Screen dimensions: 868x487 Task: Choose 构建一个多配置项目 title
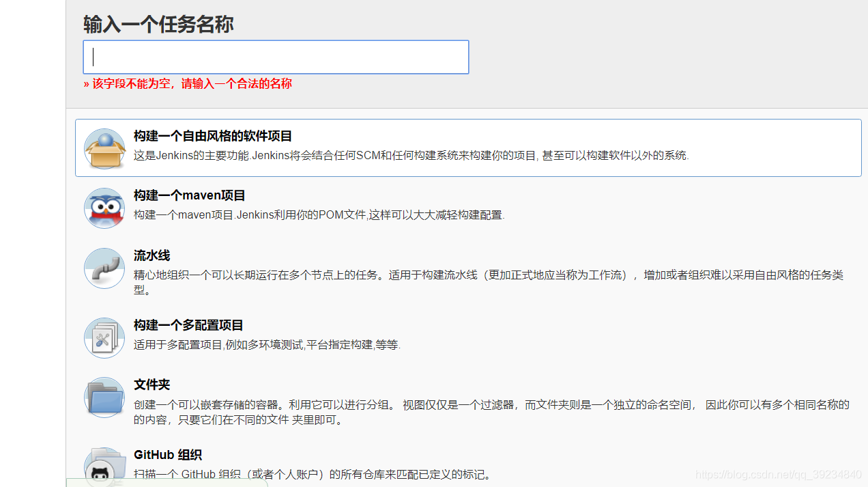[x=188, y=325]
